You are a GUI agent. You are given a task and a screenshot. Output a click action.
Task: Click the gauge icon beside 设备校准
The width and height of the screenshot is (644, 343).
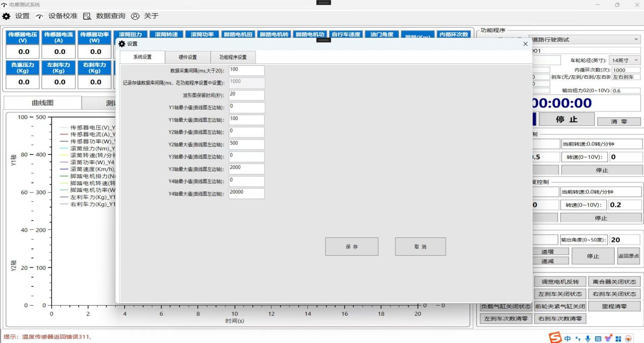[40, 16]
